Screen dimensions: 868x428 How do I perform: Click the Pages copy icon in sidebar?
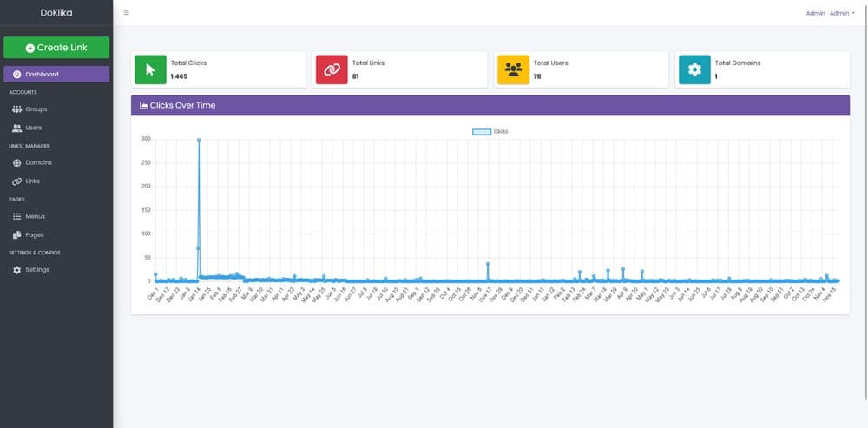[16, 234]
